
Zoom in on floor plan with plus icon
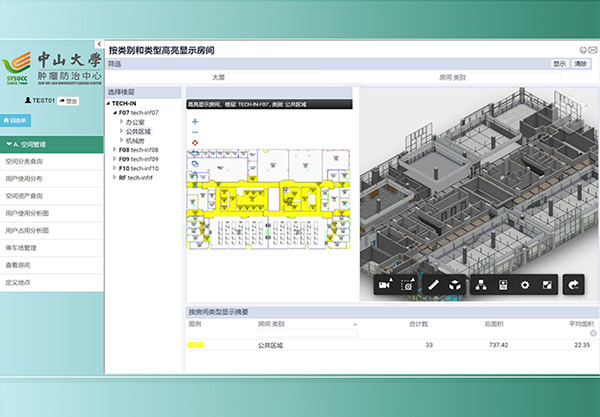(x=194, y=121)
